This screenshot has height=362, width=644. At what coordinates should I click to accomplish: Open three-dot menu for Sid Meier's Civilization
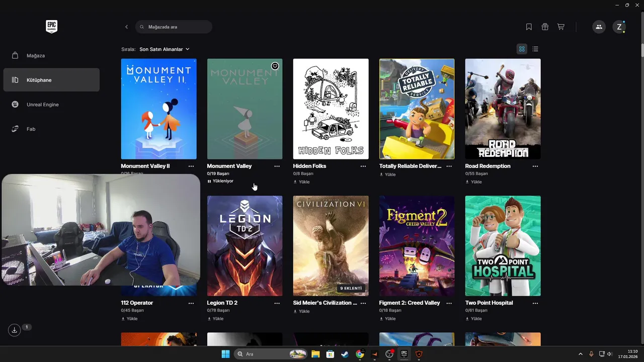click(x=363, y=303)
